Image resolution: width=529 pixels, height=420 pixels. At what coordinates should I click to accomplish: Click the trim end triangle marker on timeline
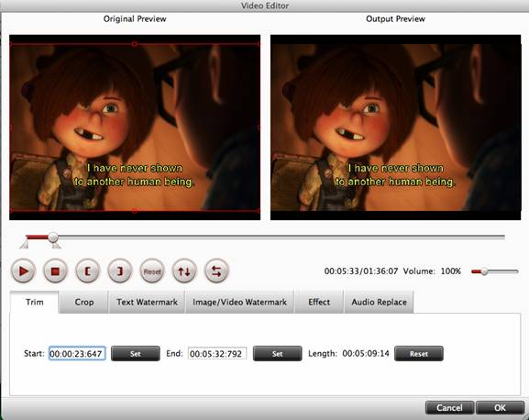(x=56, y=245)
